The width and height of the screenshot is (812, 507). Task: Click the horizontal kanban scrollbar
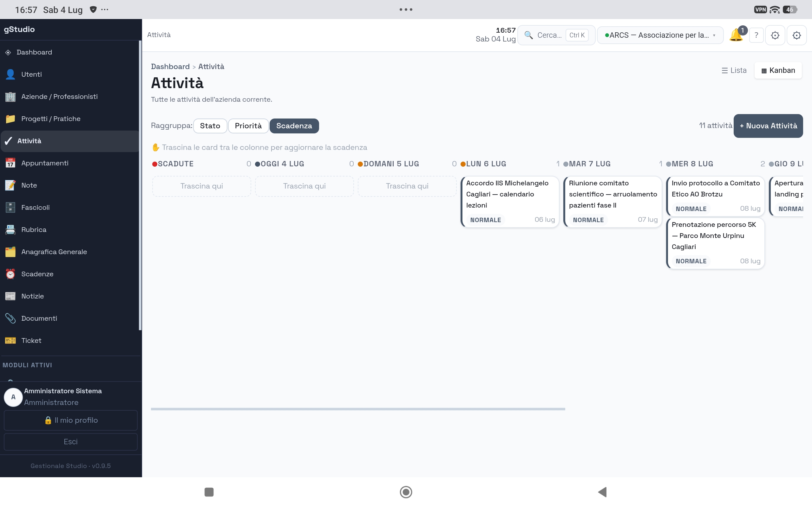tap(358, 409)
